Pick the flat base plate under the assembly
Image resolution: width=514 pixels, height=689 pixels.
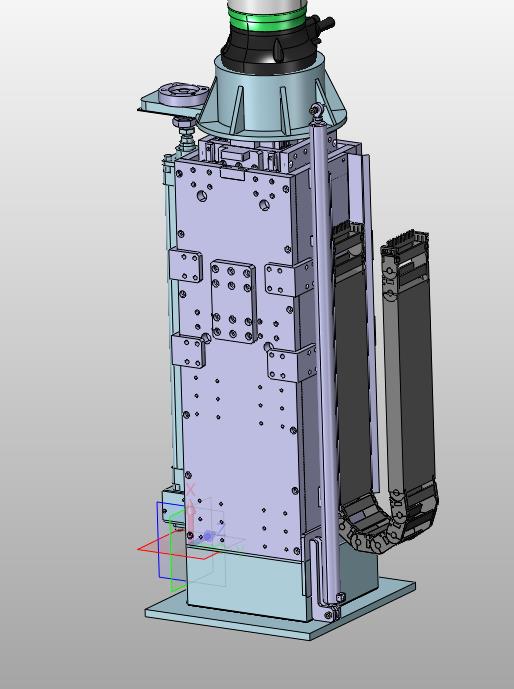280,610
